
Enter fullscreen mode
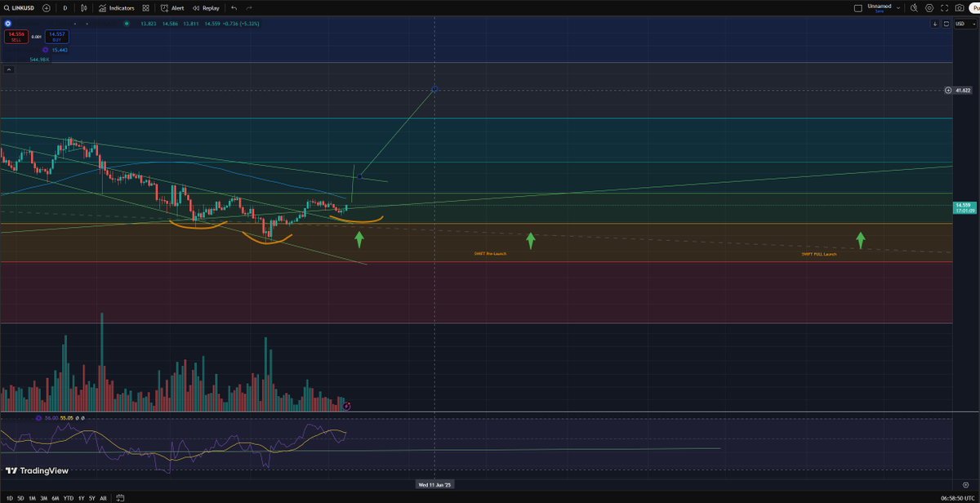(945, 7)
